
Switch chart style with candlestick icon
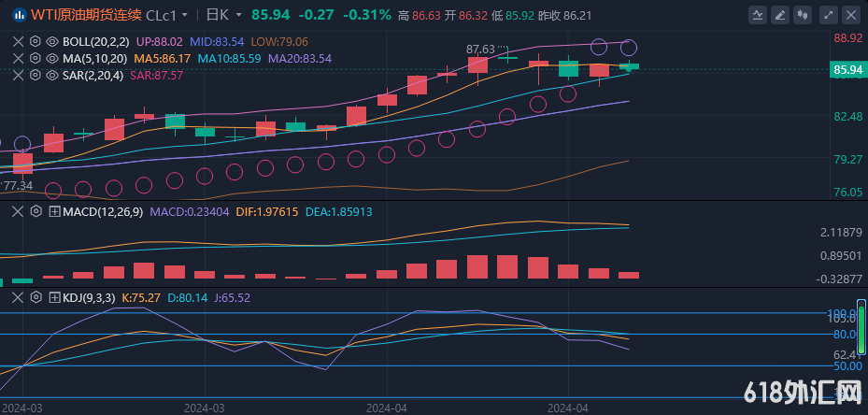click(x=804, y=15)
